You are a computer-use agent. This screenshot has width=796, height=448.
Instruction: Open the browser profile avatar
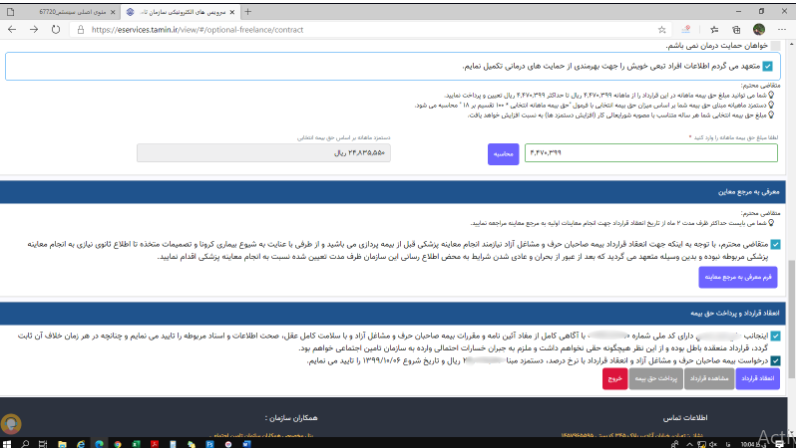pyautogui.click(x=759, y=29)
